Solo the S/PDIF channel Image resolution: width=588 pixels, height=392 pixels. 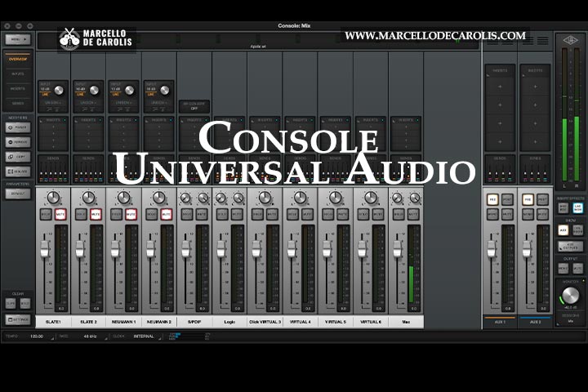pos(187,214)
